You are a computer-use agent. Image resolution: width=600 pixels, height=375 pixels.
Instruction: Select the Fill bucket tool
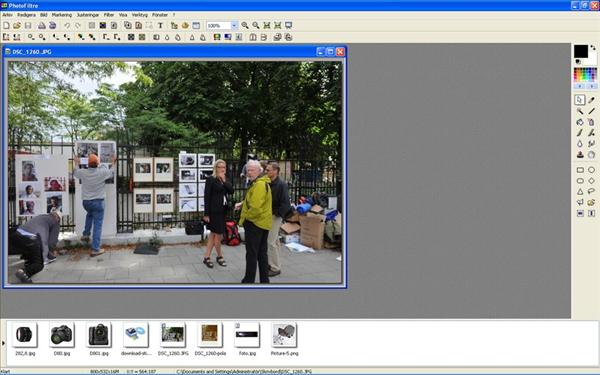tap(580, 122)
